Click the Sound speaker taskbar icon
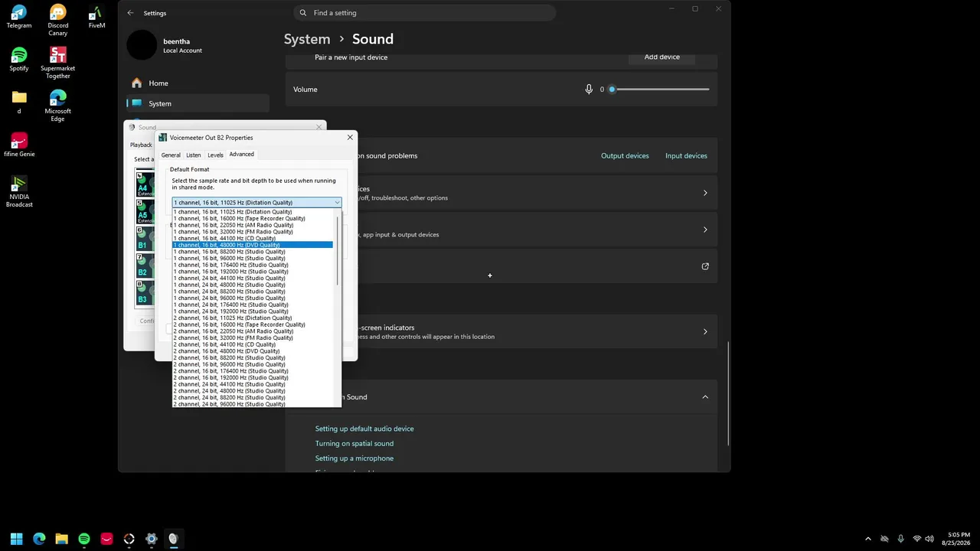980x551 pixels. [174, 539]
